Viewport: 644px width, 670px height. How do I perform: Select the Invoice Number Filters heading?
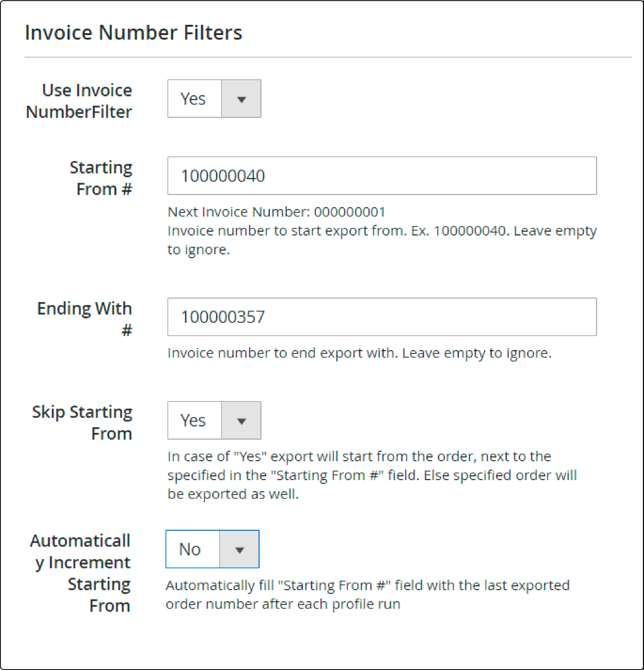click(133, 32)
